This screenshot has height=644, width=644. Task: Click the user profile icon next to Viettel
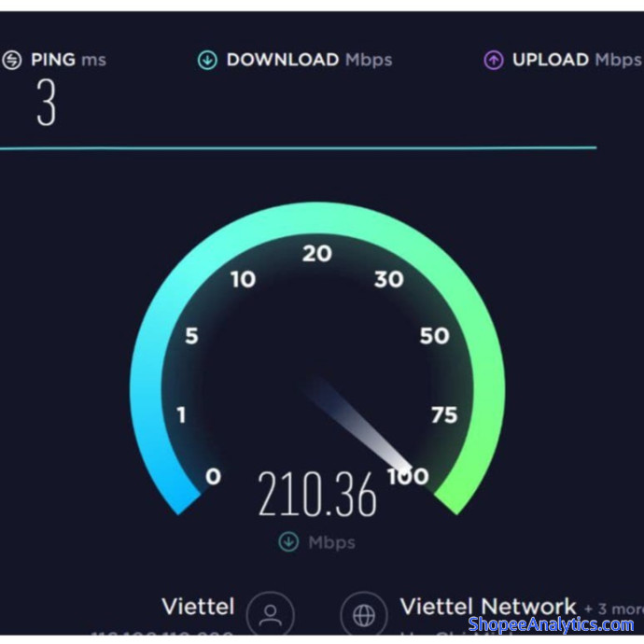(x=271, y=615)
